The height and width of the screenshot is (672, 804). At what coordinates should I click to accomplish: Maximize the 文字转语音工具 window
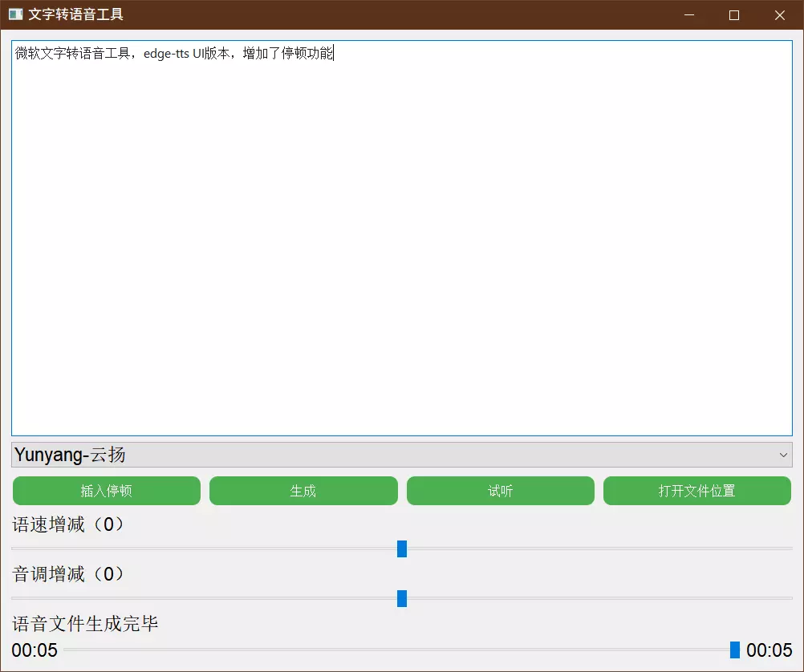click(x=733, y=14)
